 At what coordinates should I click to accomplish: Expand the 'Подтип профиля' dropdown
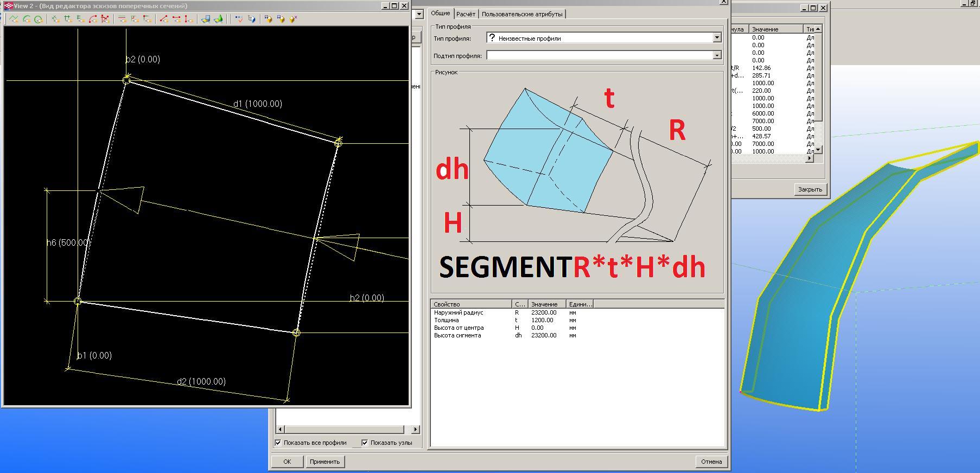(717, 55)
